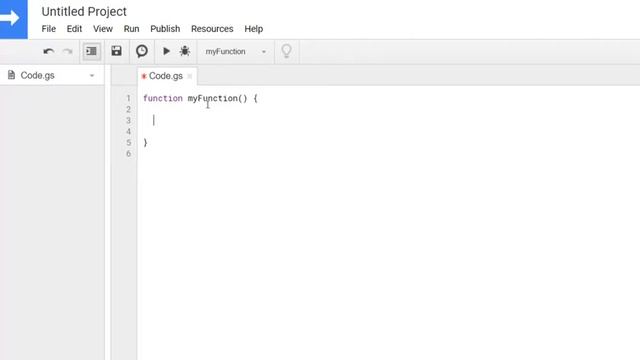640x360 pixels.
Task: Open the Publish menu
Action: [x=165, y=29]
